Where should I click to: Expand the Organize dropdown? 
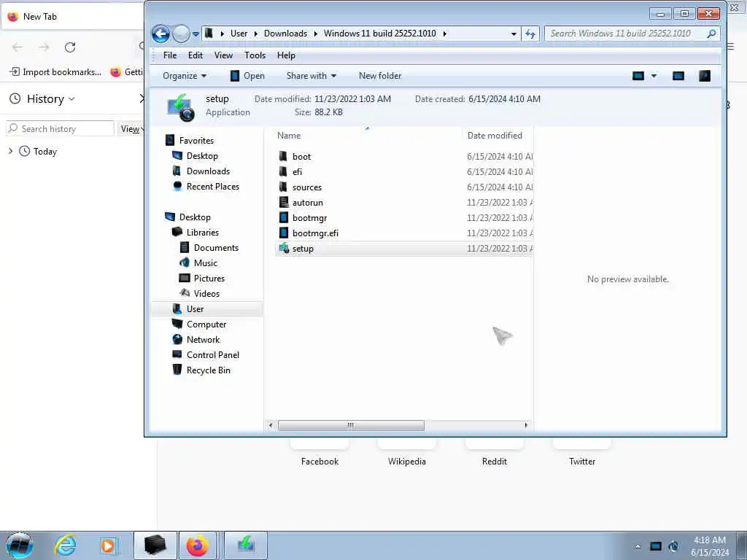(185, 76)
